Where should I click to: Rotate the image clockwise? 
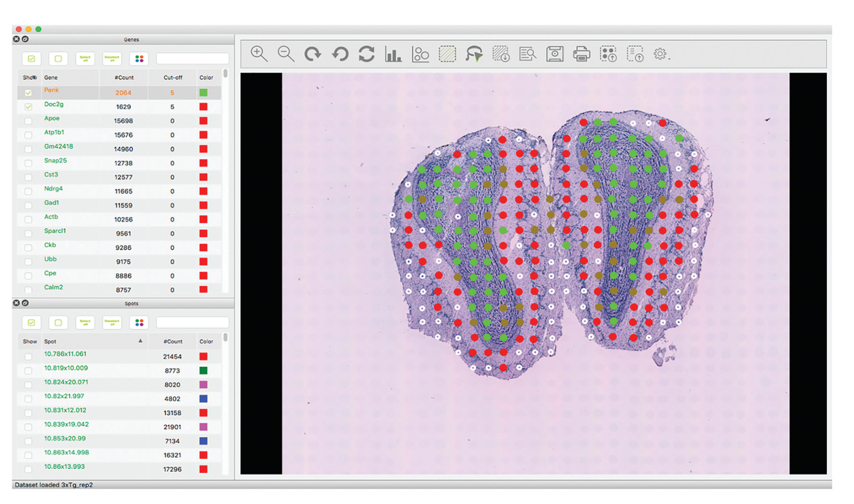313,54
